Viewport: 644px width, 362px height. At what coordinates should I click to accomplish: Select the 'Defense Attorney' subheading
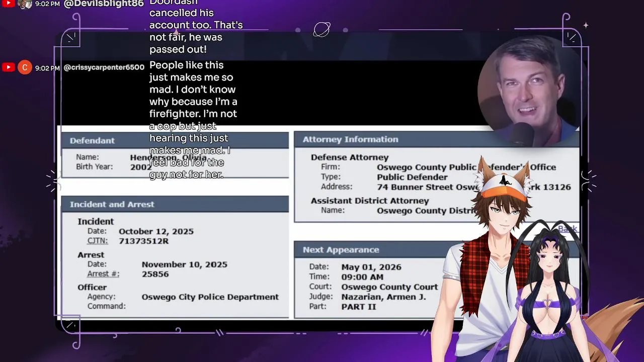[350, 157]
